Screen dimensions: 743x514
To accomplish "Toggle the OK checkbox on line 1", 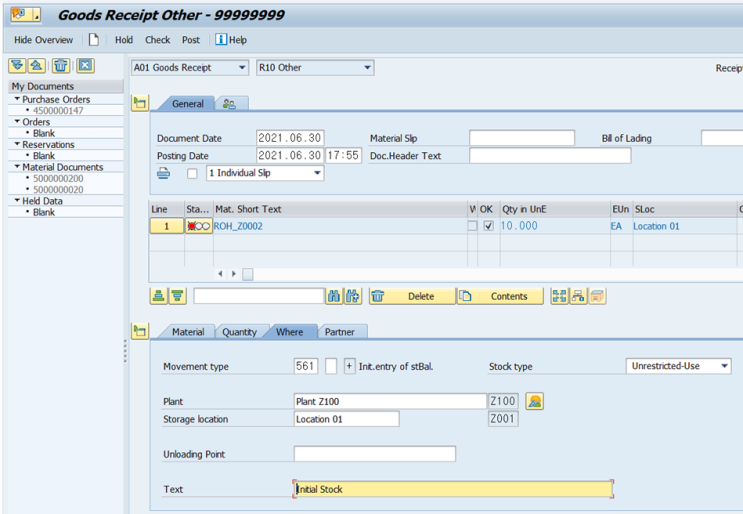I will pyautogui.click(x=488, y=226).
